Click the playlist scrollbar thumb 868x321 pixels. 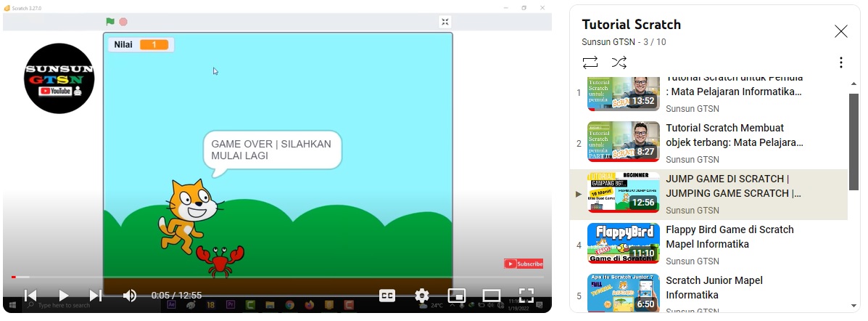(x=853, y=142)
